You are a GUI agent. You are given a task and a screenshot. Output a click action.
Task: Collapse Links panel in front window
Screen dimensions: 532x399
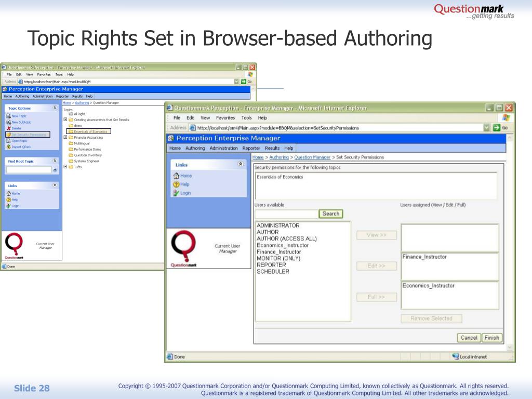tap(241, 164)
